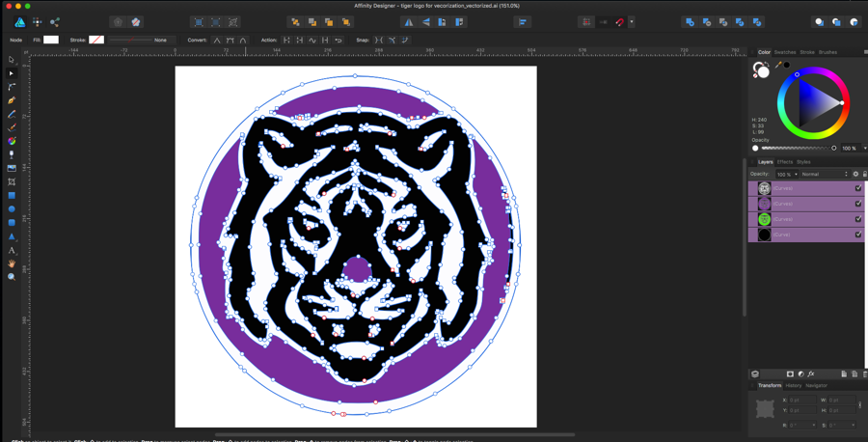Select the Rounded Rectangle tool
The height and width of the screenshot is (442, 868).
tap(12, 223)
